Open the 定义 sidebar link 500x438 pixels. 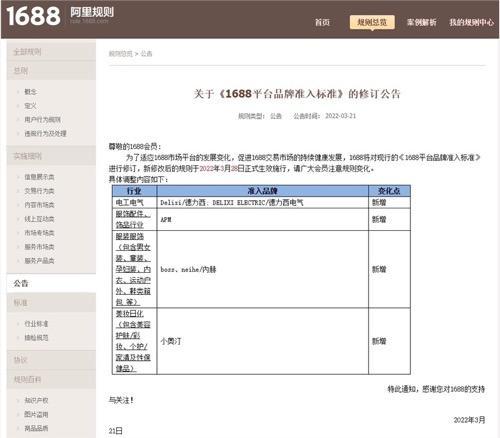pos(30,106)
